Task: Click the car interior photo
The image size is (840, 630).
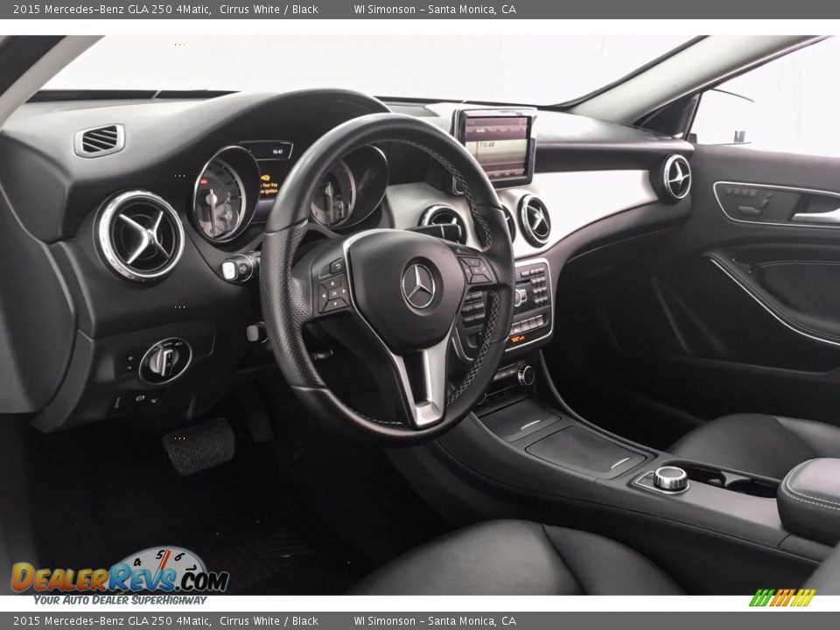Action: pyautogui.click(x=420, y=315)
